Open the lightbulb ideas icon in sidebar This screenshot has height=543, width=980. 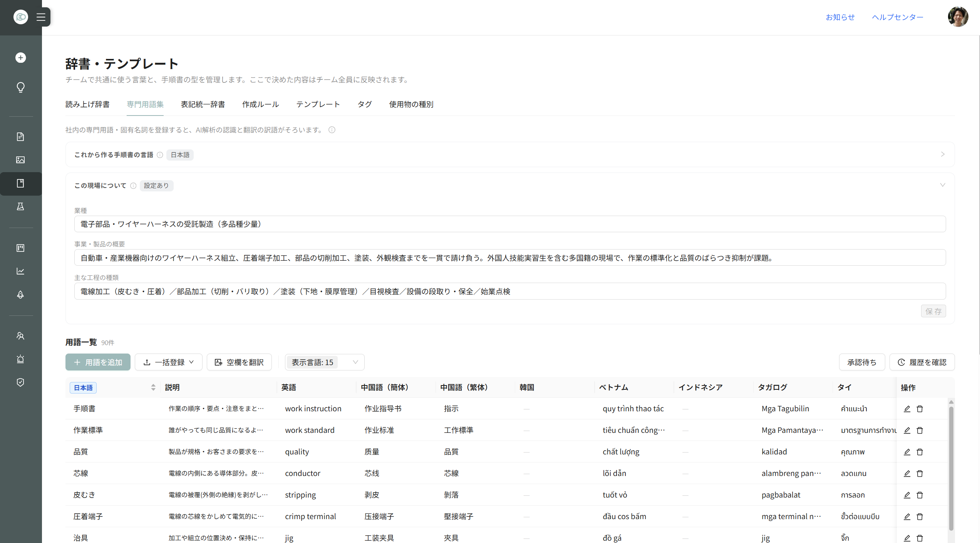[x=21, y=87]
